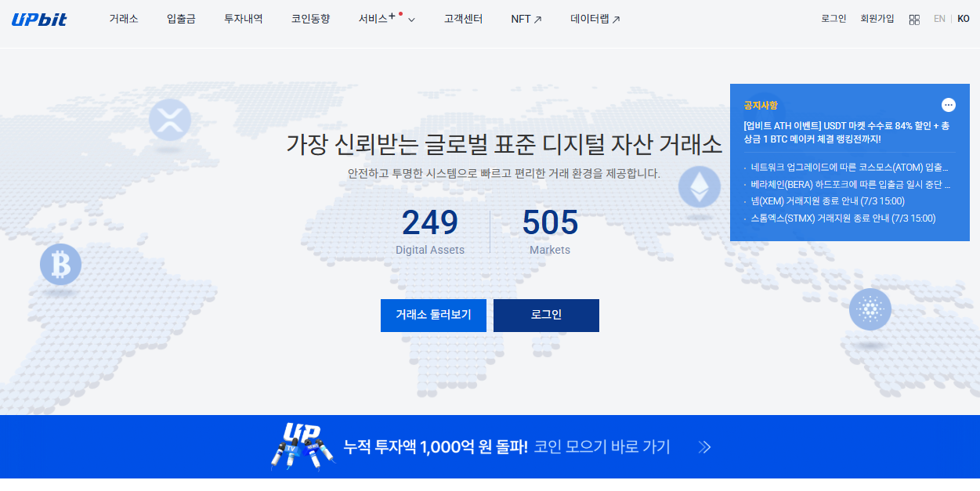
Task: Open the 고객센터 menu
Action: [x=463, y=19]
